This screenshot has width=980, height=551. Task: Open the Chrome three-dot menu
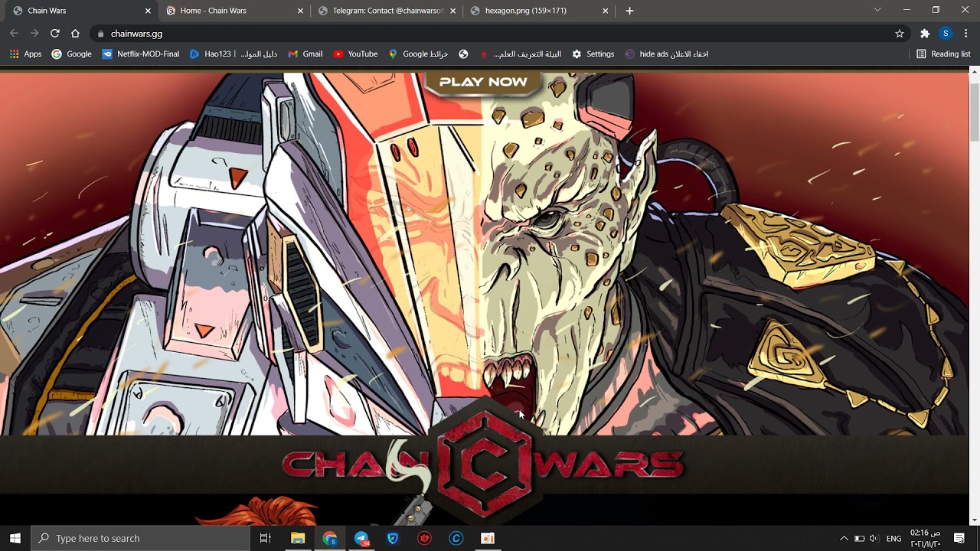966,34
